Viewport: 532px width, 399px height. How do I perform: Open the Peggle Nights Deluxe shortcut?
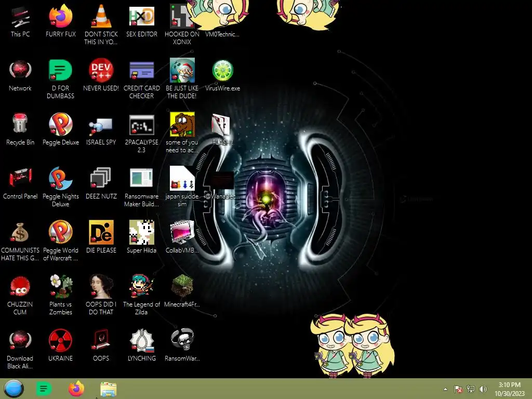[x=60, y=178]
